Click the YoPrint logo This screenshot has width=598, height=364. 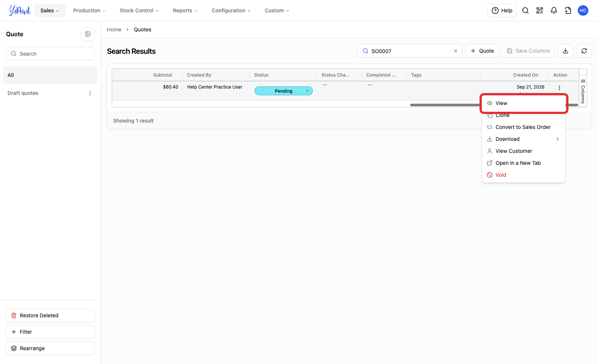click(x=20, y=10)
